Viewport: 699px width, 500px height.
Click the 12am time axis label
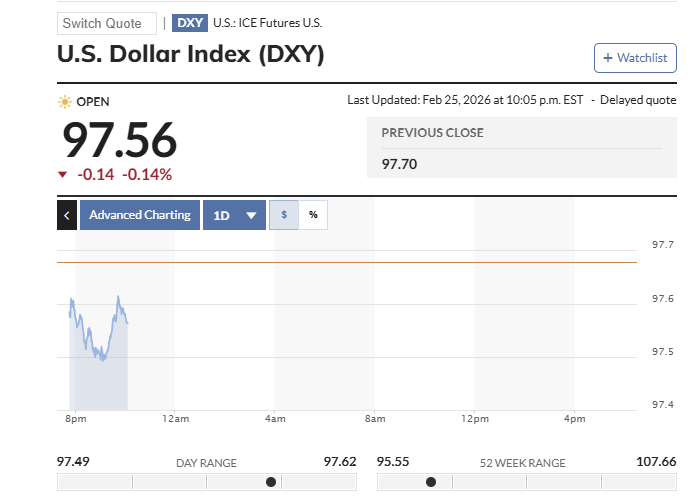click(x=175, y=418)
